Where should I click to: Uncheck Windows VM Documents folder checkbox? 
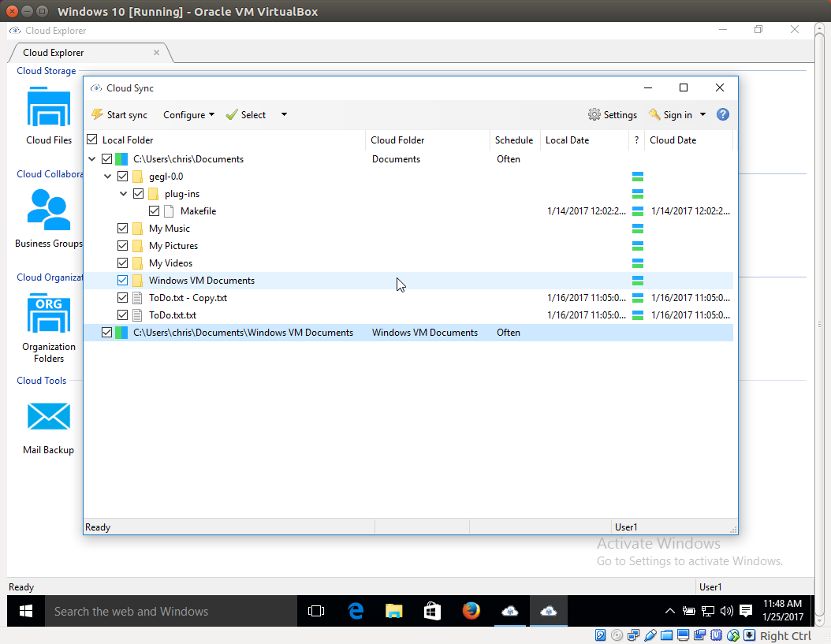click(122, 281)
